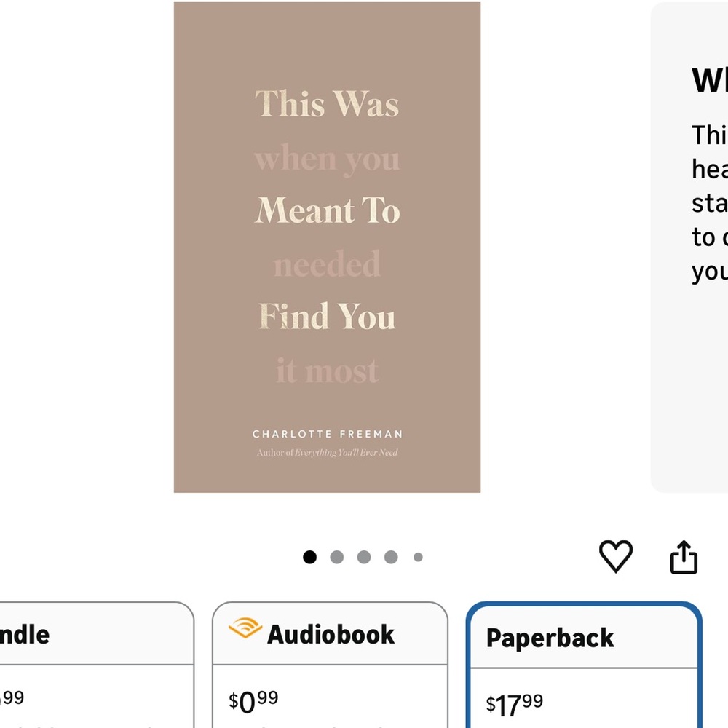Screen dimensions: 728x728
Task: Select the third carousel dot
Action: pos(364,556)
